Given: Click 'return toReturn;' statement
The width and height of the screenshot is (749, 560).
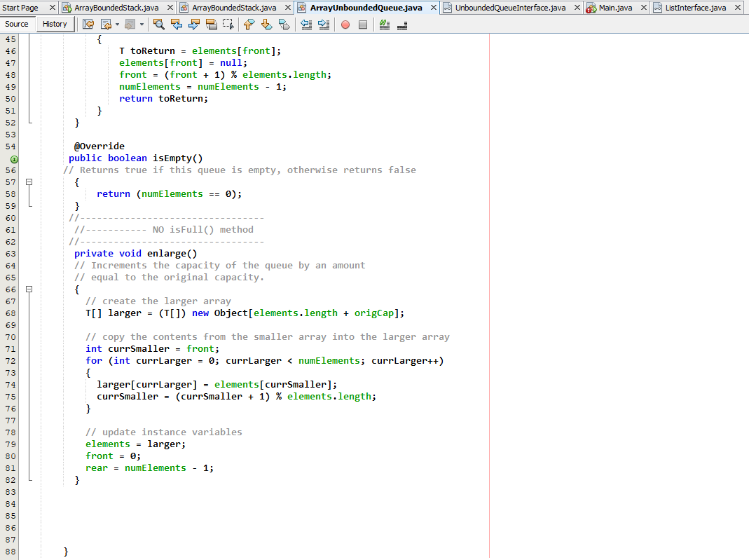Looking at the screenshot, I should [164, 98].
